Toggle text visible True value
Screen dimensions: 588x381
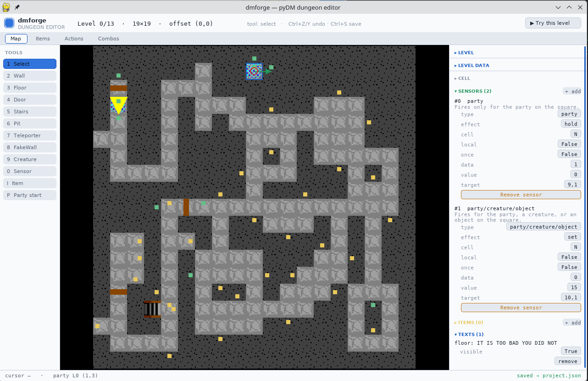pos(571,351)
